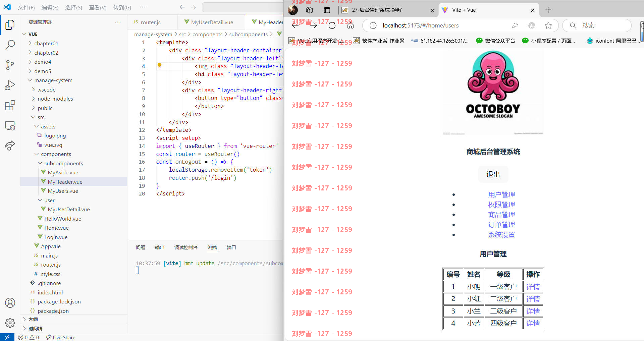Bookmark the page with the star icon
644x341 pixels.
coord(548,25)
